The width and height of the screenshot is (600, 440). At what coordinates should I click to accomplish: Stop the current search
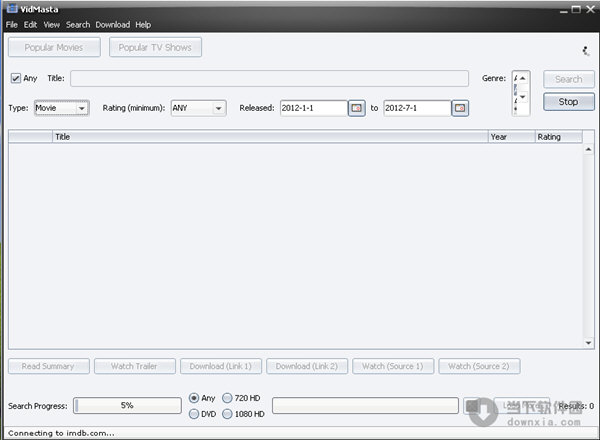pos(569,102)
